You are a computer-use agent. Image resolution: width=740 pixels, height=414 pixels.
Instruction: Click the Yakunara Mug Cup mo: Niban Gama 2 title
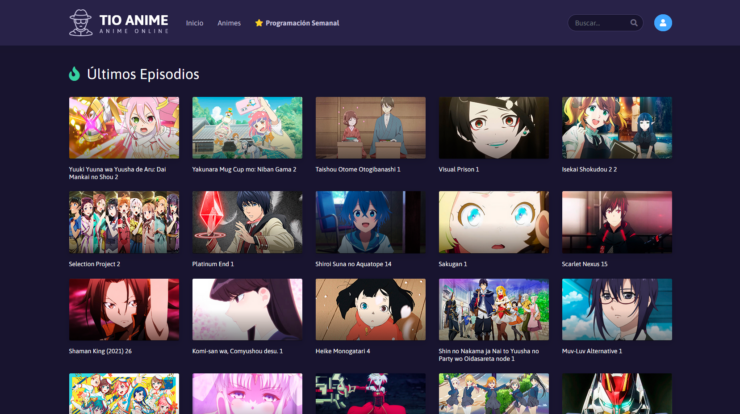[244, 169]
